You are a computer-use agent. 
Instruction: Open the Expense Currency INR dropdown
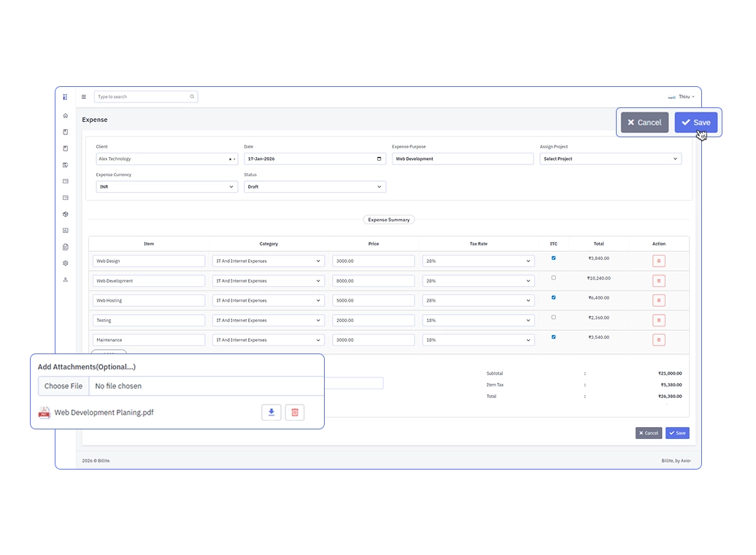coord(167,187)
